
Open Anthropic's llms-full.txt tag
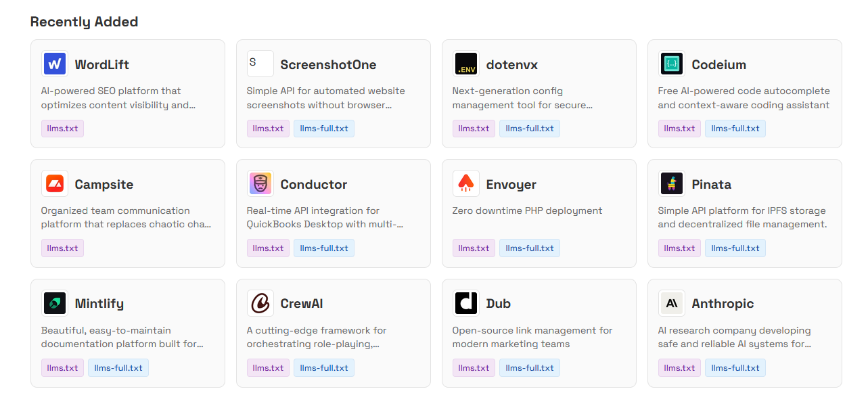[x=735, y=368]
